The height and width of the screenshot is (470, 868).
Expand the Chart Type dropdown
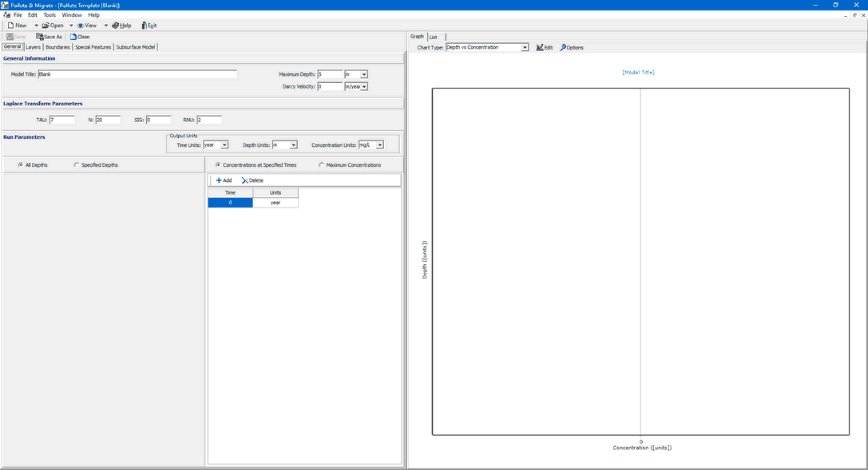tap(525, 48)
